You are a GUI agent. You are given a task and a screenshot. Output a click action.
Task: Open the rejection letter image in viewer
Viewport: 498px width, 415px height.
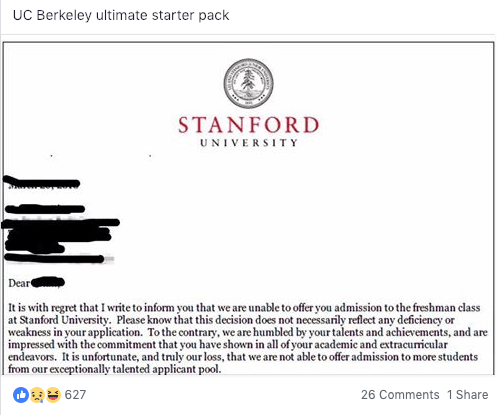[248, 208]
